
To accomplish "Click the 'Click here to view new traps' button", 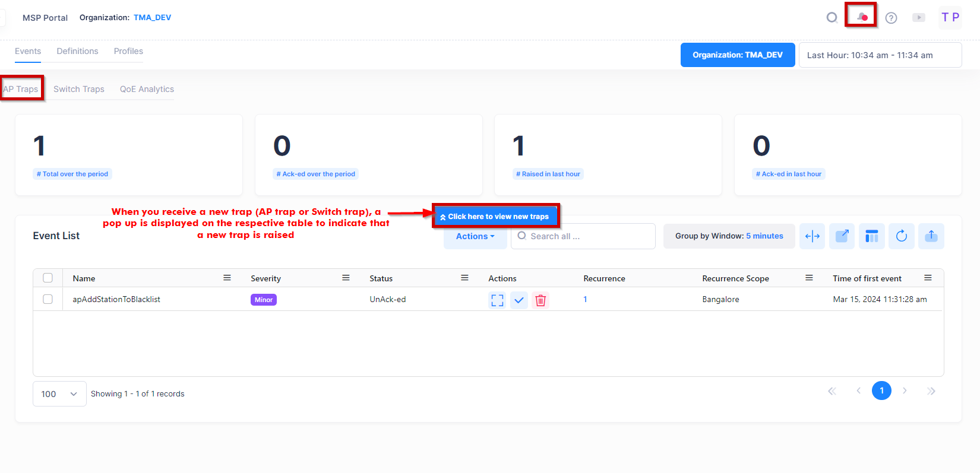I will click(x=496, y=217).
